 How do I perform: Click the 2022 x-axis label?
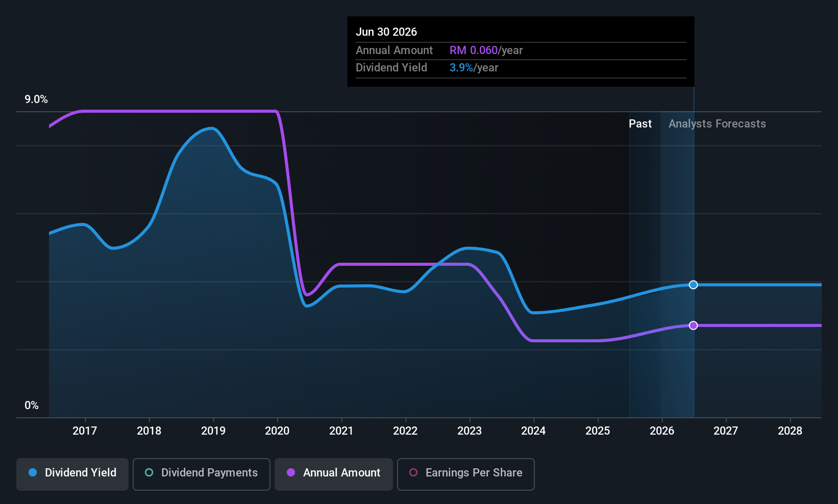click(405, 431)
